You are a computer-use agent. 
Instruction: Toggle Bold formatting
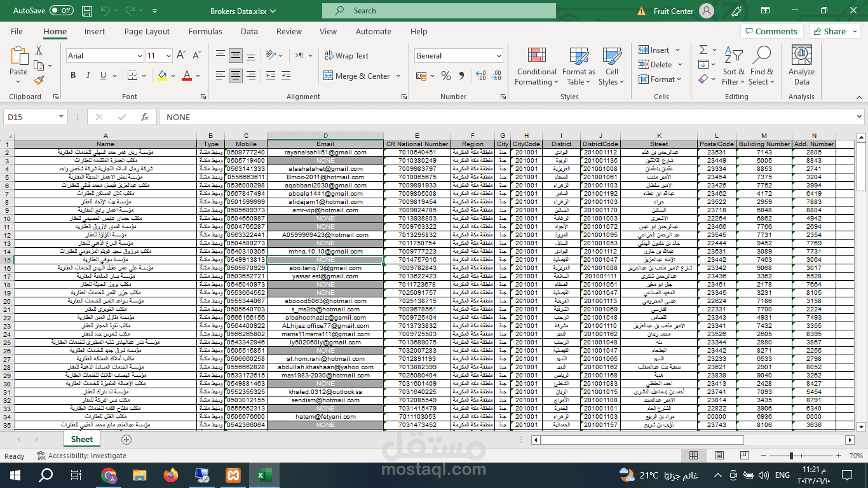point(73,76)
